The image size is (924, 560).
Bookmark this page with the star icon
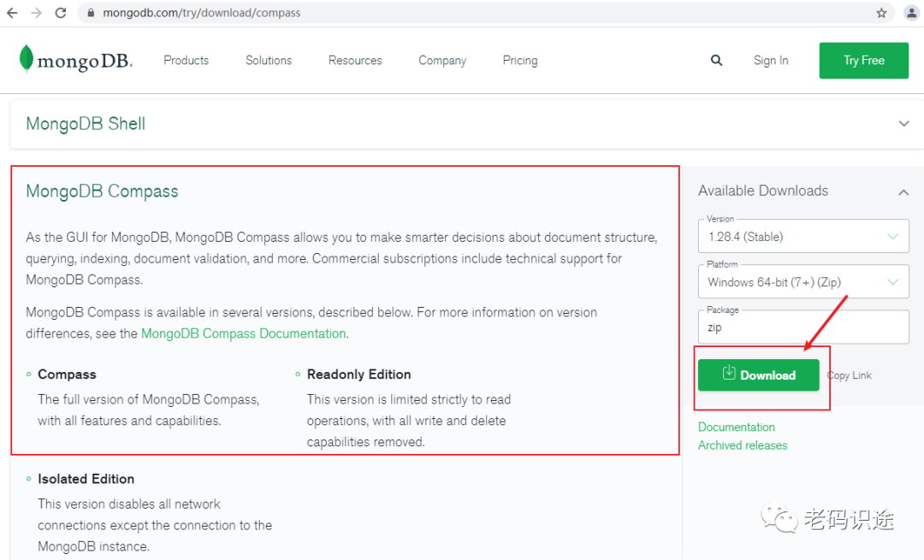pos(881,13)
